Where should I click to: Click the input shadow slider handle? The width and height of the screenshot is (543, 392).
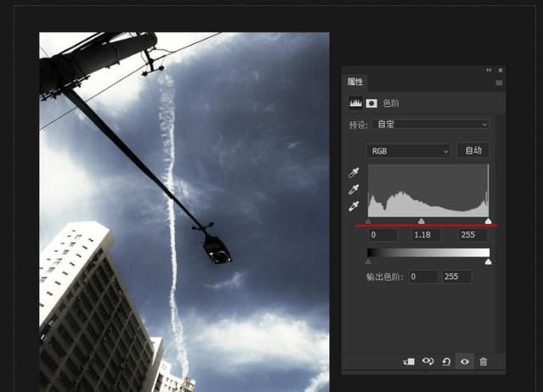368,221
